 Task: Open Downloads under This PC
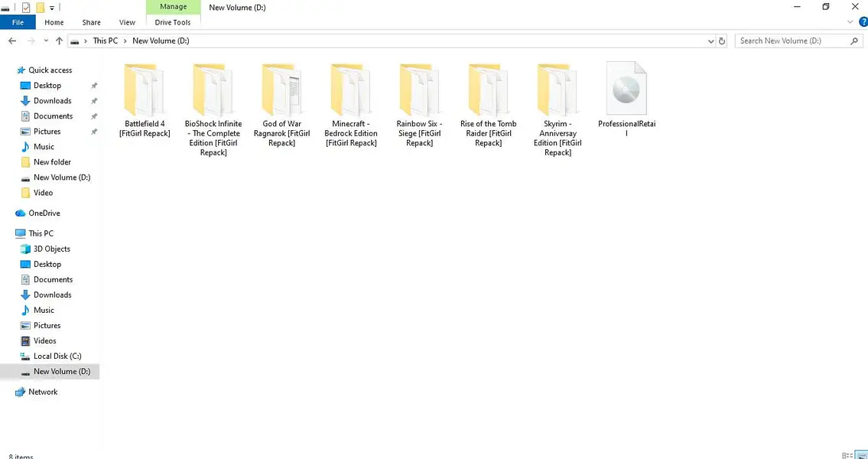tap(52, 295)
